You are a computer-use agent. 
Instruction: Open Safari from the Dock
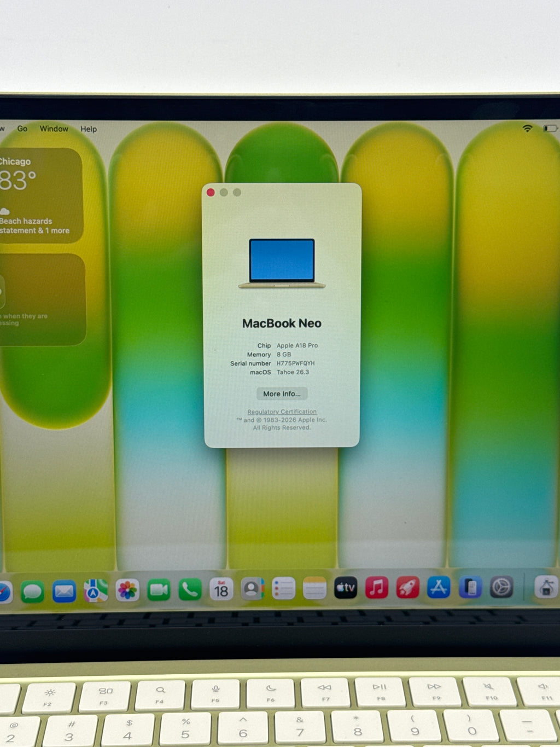tap(3, 592)
